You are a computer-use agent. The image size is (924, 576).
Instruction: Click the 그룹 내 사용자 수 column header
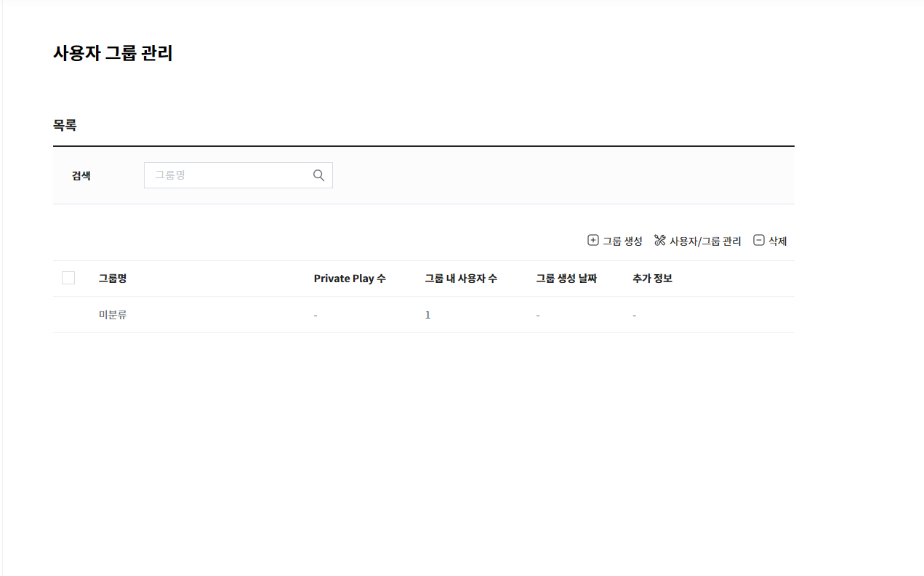(461, 279)
